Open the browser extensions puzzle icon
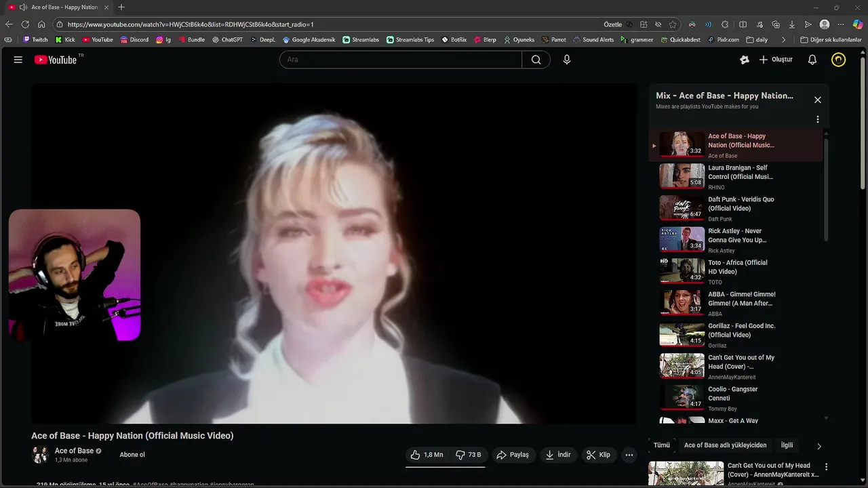Screen dimensions: 868x488 (x=725, y=24)
